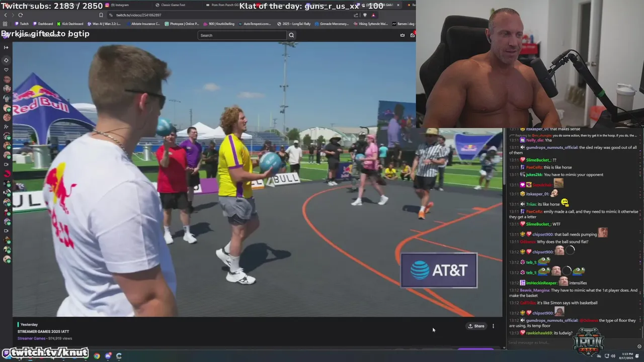Open Discord from the taskbar
Screen dimensions: 644x362
108,356
